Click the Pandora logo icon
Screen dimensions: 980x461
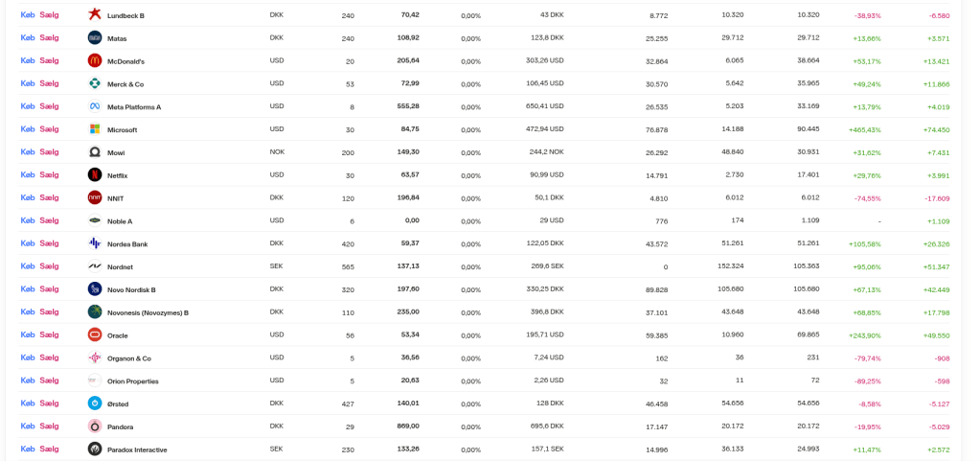[95, 426]
